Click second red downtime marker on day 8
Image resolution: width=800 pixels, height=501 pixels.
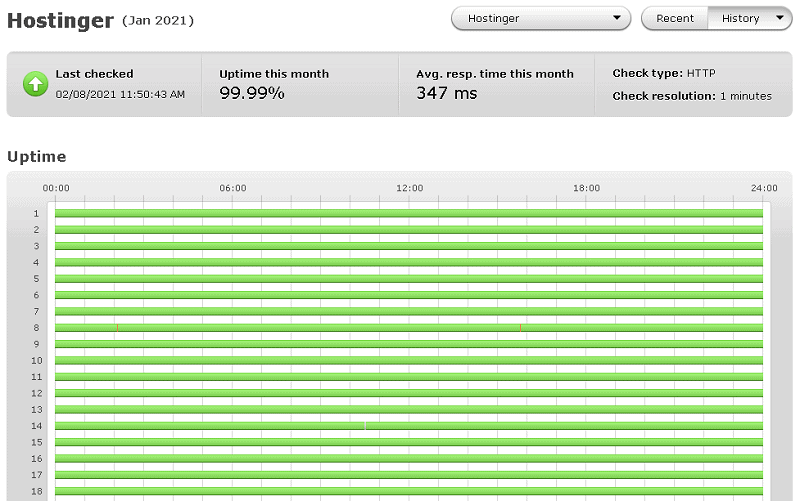click(x=520, y=328)
